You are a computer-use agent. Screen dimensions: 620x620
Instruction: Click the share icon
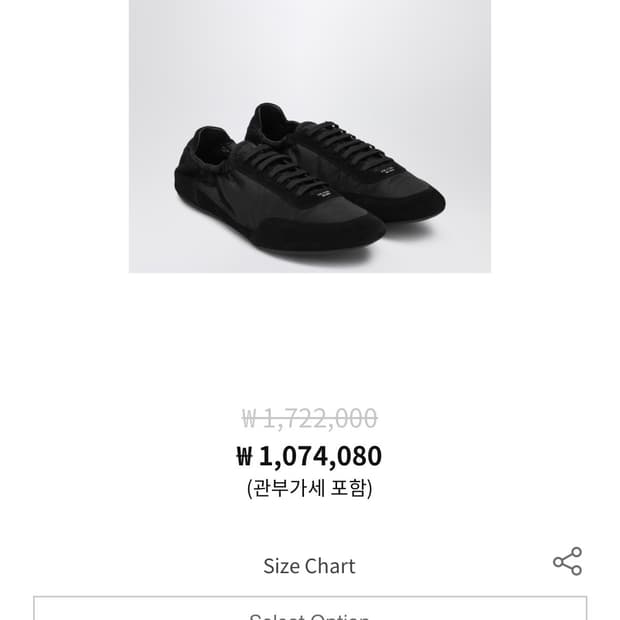tap(567, 561)
